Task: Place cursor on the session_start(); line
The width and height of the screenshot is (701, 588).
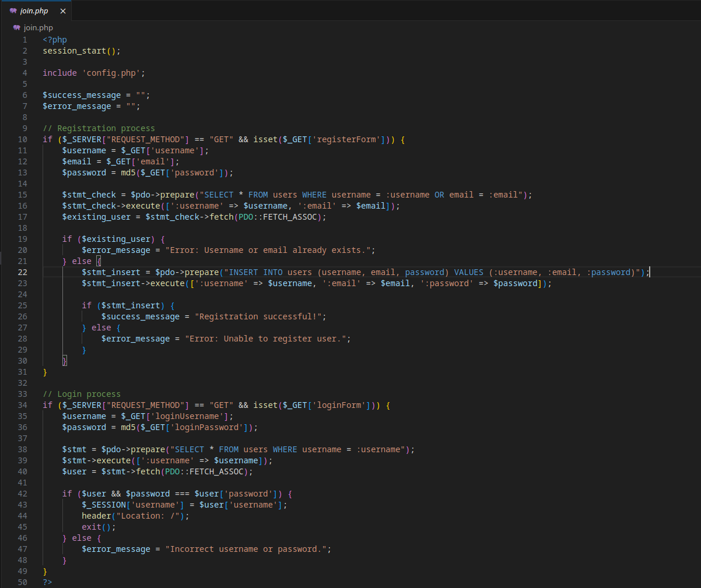Action: [82, 51]
